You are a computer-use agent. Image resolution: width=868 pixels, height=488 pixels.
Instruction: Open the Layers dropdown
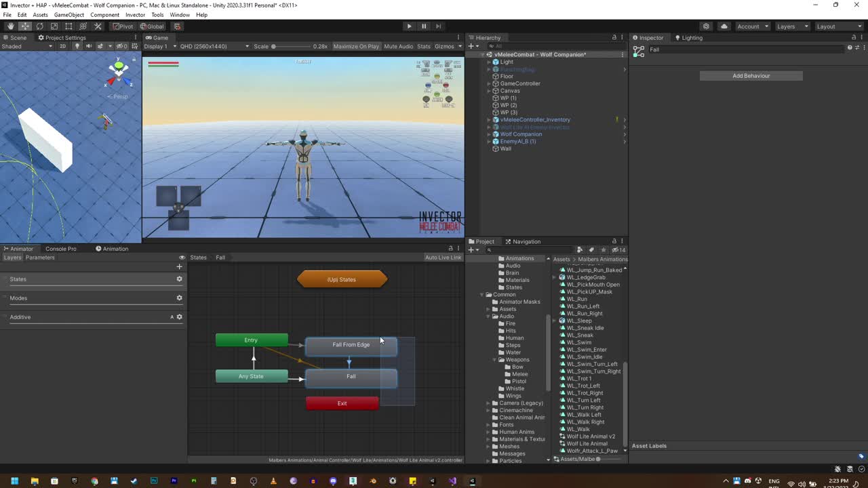tap(791, 26)
